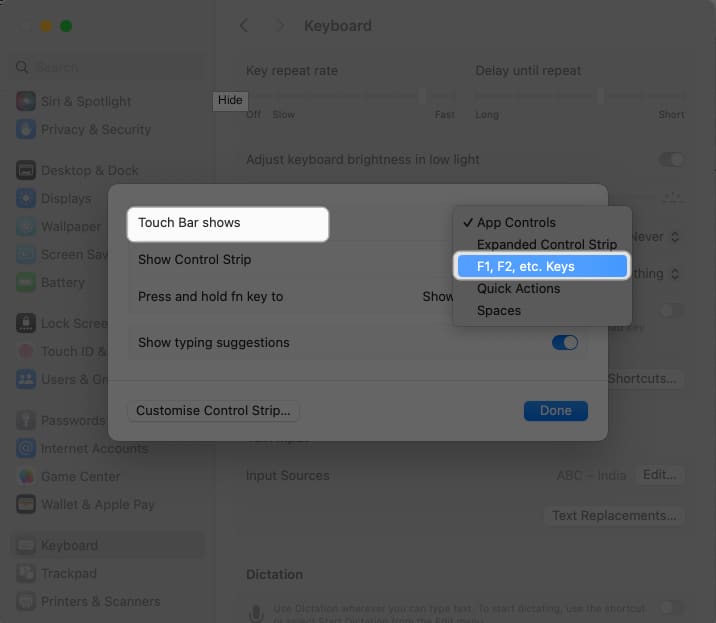Click Lock Screen sidebar icon
The height and width of the screenshot is (623, 716).
(x=26, y=323)
